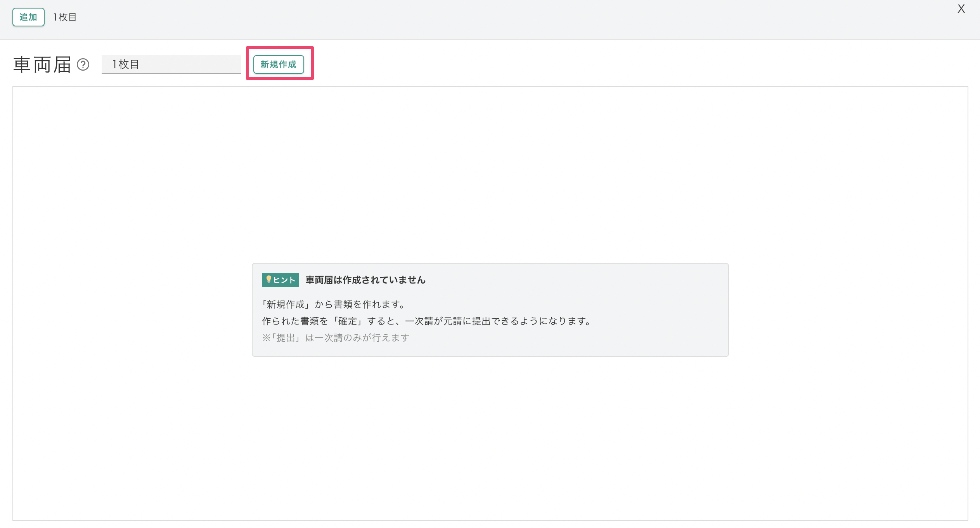Click the 新規作成 button
980x528 pixels.
(279, 64)
